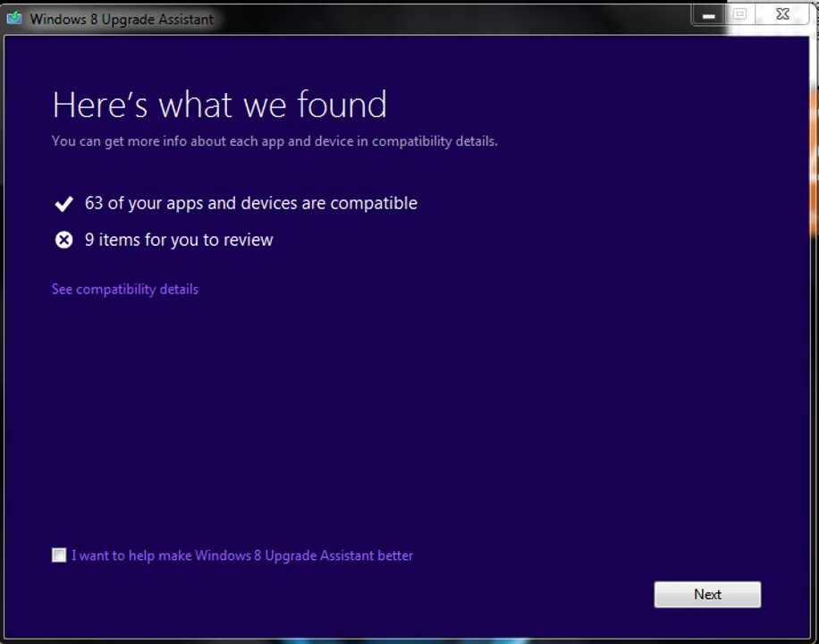Click the minimize icon on the title bar
The image size is (819, 644).
tap(707, 14)
